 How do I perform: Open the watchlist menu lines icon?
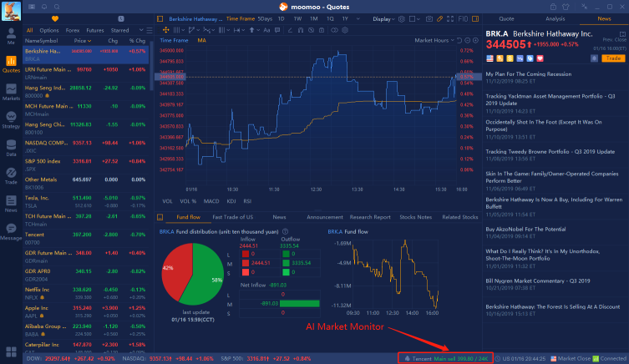(x=150, y=30)
